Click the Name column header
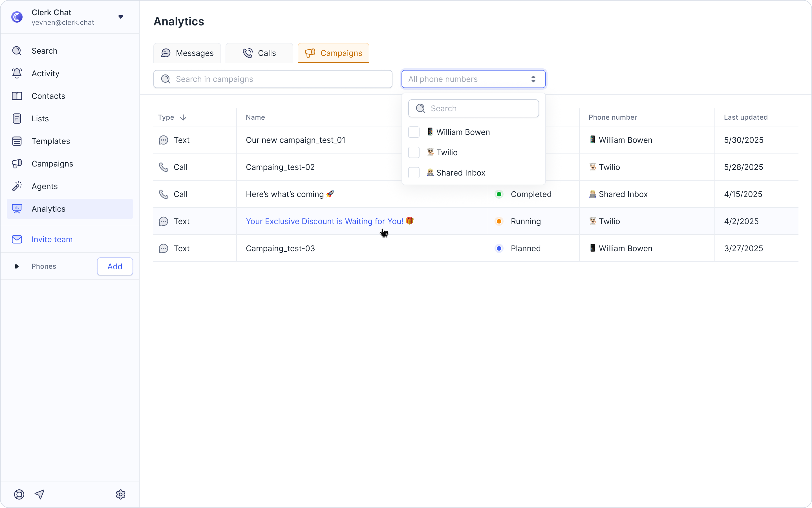Viewport: 812px width, 508px height. click(x=255, y=117)
